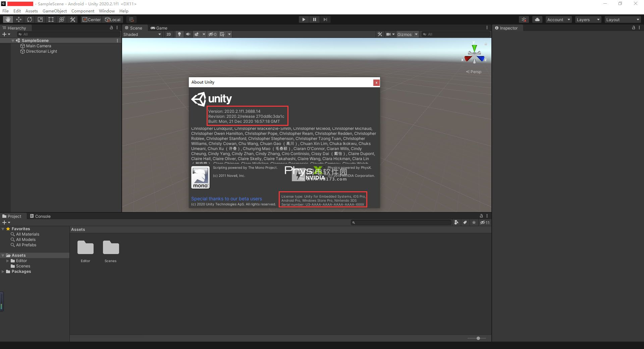
Task: Collapse the SampleScene hierarchy node
Action: click(x=13, y=41)
